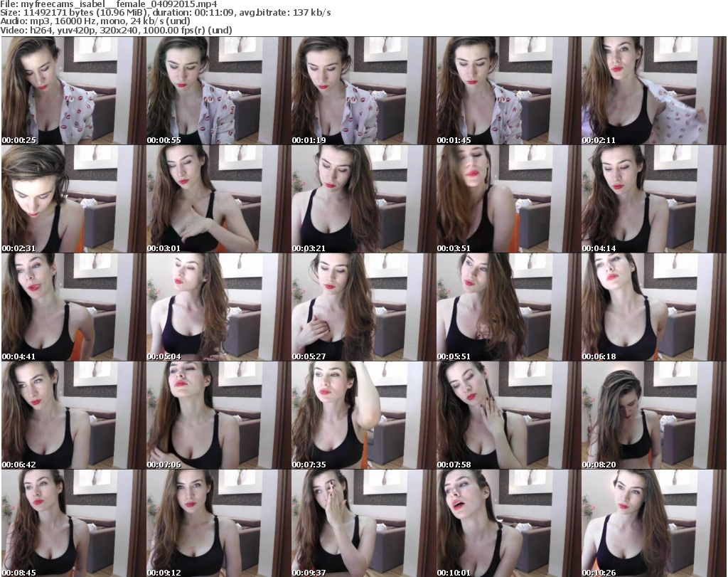Viewport: 728px width, 577px height.
Task: Select the thumbnail stamped 00:00:55
Action: 219,90
